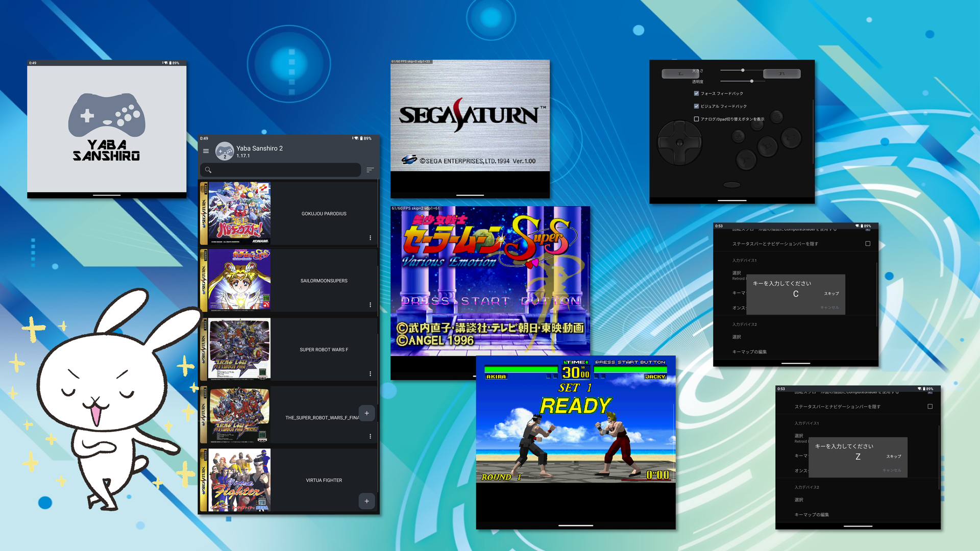Tap the R shoulder button on virtual pad

tap(781, 73)
